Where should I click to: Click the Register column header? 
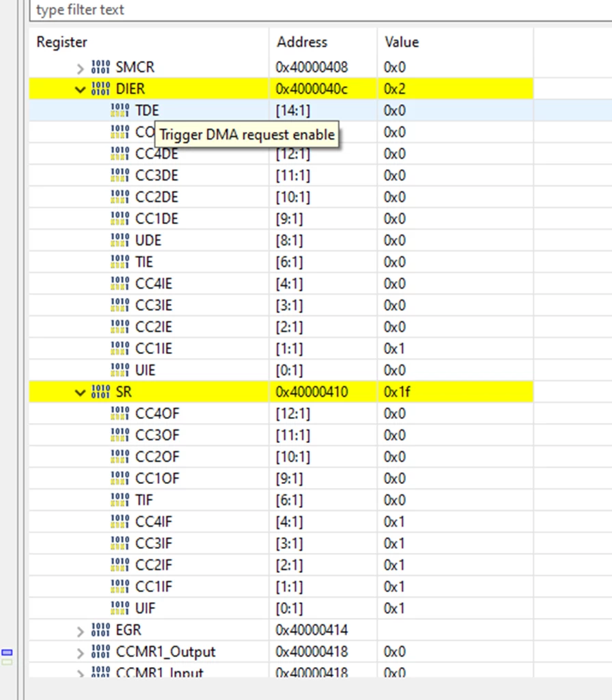(149, 42)
